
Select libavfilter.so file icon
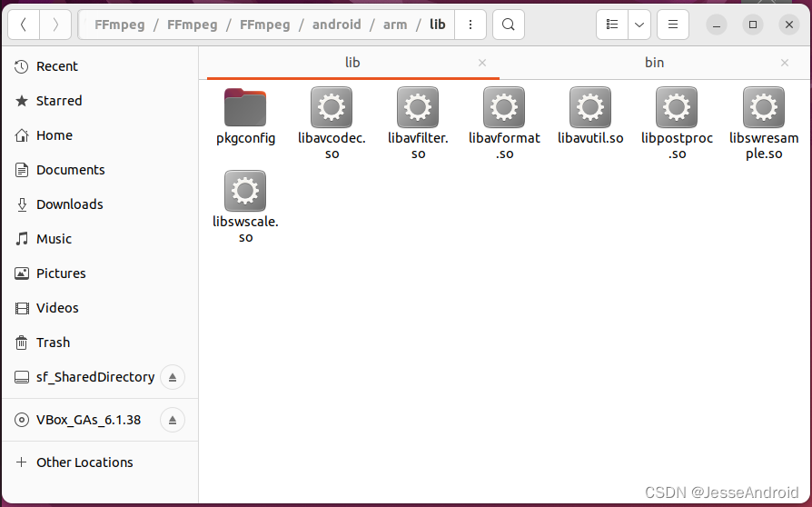click(x=418, y=107)
